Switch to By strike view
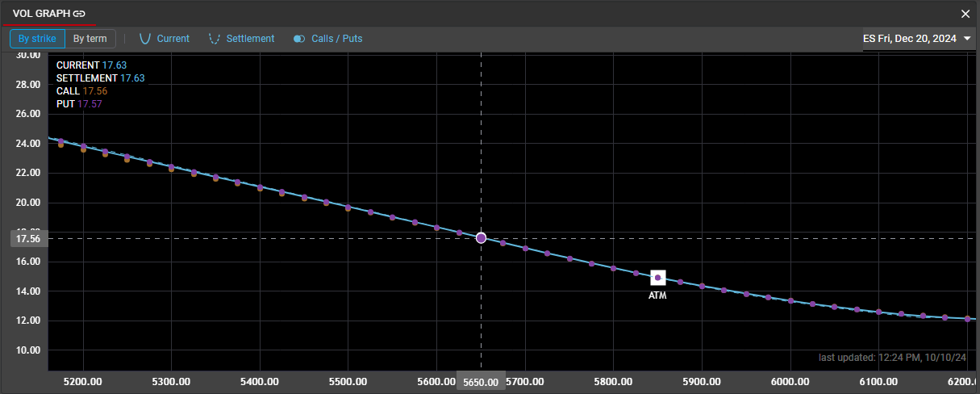 point(36,38)
